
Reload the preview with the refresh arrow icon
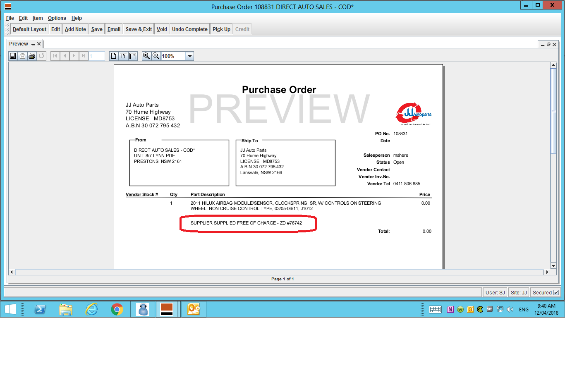pos(41,56)
